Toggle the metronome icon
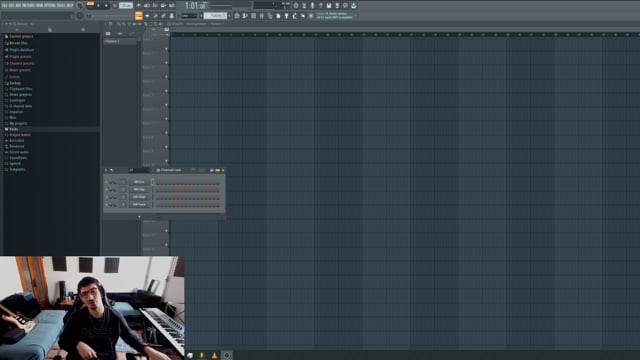640x360 pixels. (138, 6)
